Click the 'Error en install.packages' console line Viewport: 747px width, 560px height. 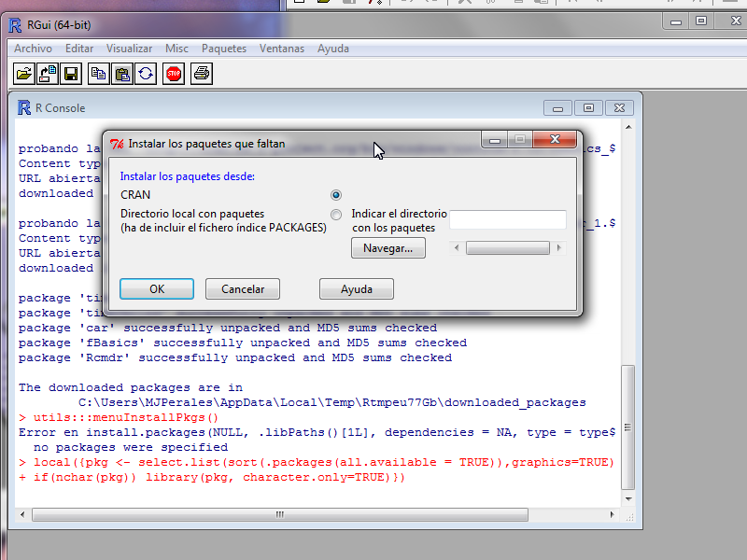click(x=317, y=432)
